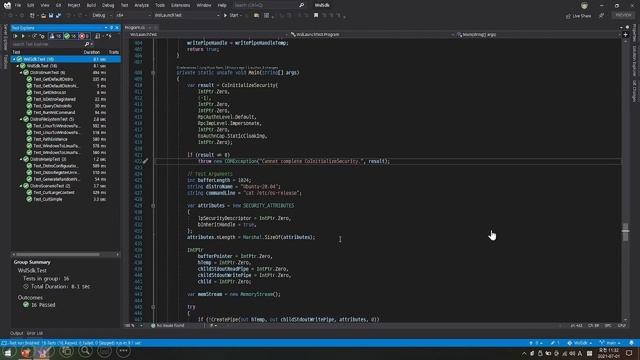Open the Project menu
Screen dimensions: 640x360
pyautogui.click(x=74, y=5)
